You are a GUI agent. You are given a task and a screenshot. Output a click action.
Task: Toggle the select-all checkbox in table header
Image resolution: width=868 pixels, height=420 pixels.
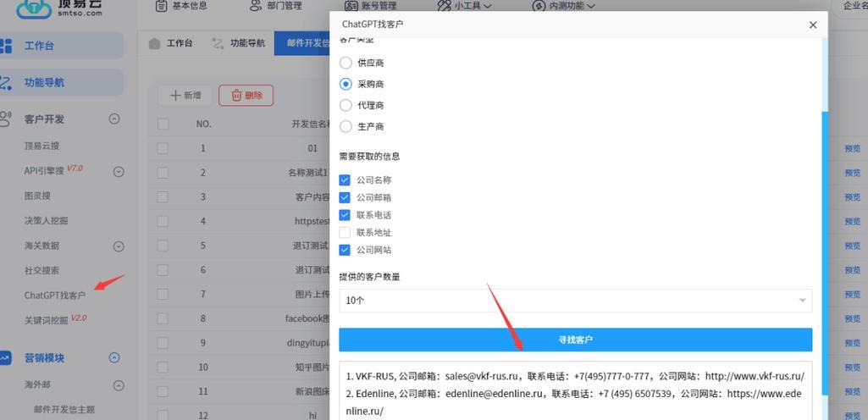163,124
